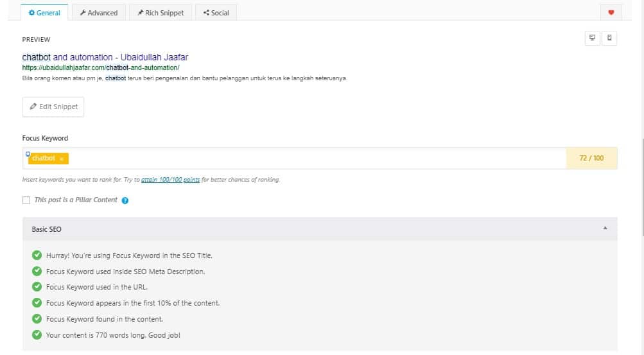Click the Edit Snippet button
Screen dimensions: 644x355
coord(53,107)
